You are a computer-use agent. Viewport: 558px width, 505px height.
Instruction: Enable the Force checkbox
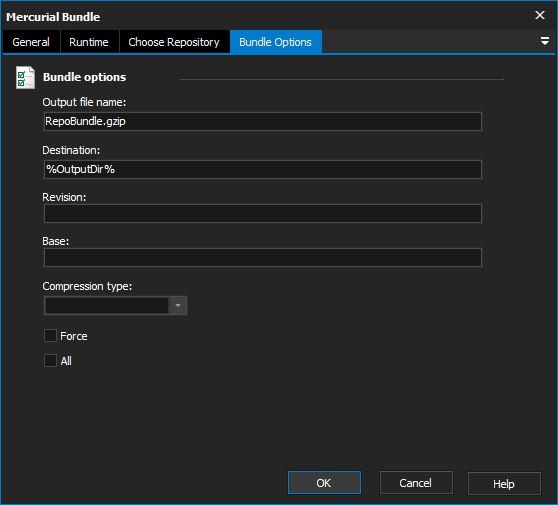coord(51,336)
